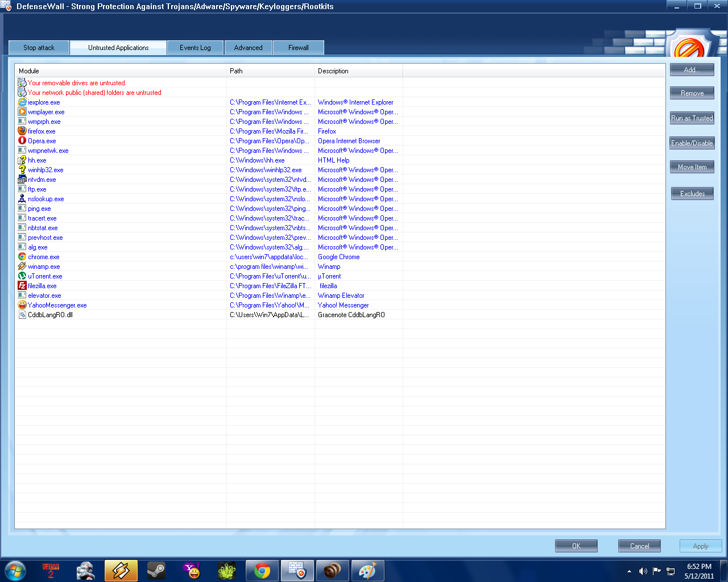Click the Remove button

692,93
